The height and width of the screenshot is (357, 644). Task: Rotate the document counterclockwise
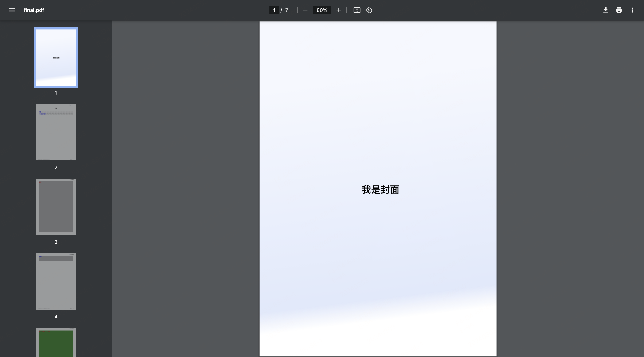click(x=369, y=10)
